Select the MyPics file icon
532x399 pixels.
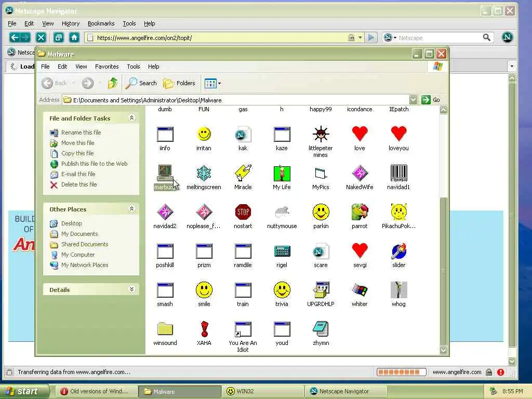click(321, 173)
